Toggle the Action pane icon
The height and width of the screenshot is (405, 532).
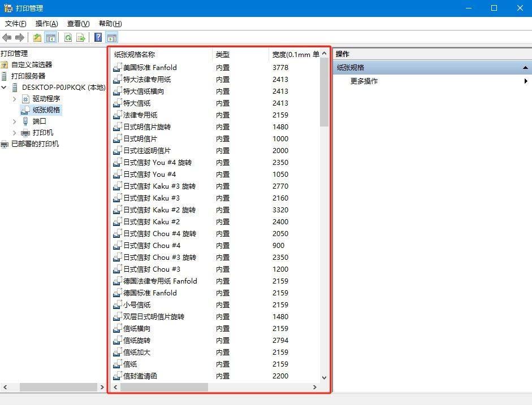111,38
